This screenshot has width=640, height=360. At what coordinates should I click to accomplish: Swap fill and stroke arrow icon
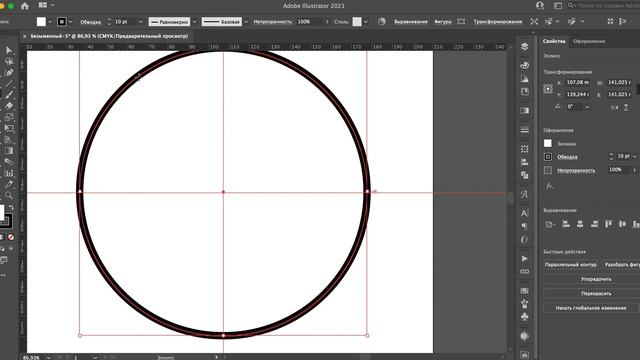click(x=11, y=208)
